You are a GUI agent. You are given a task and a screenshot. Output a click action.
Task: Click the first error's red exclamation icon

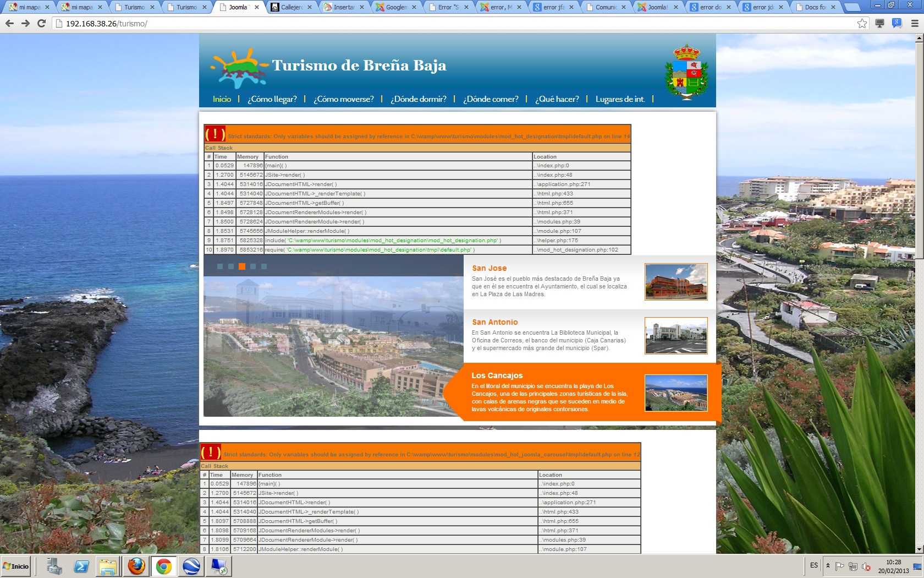(215, 134)
